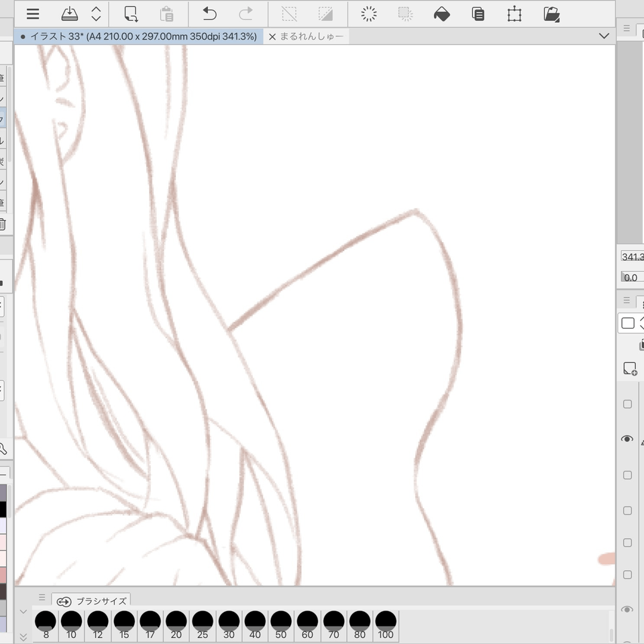Click the stacked documents icon in the command bar
Image resolution: width=644 pixels, height=644 pixels.
pos(478,14)
